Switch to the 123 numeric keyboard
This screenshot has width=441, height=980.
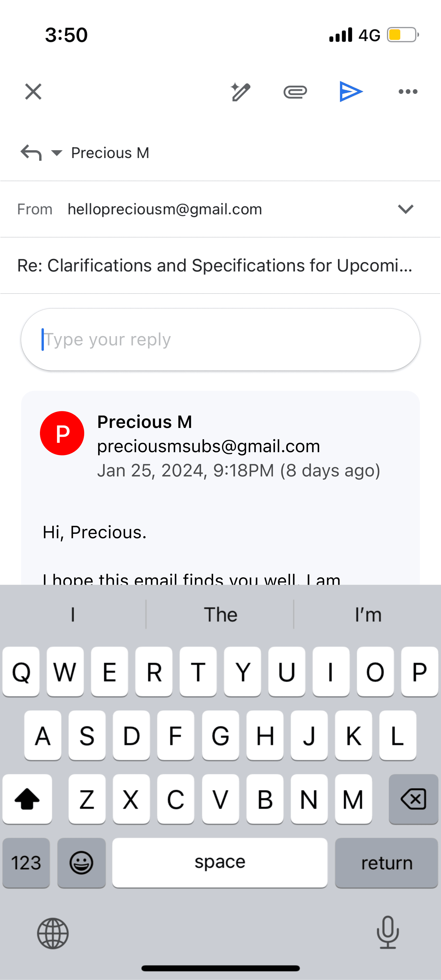(26, 862)
